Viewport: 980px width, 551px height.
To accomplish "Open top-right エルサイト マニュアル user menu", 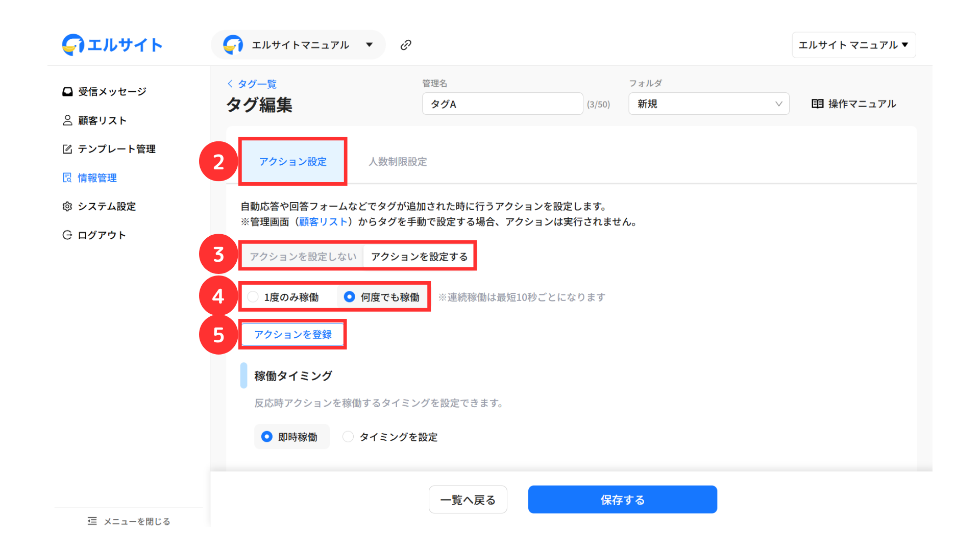I will pyautogui.click(x=853, y=45).
